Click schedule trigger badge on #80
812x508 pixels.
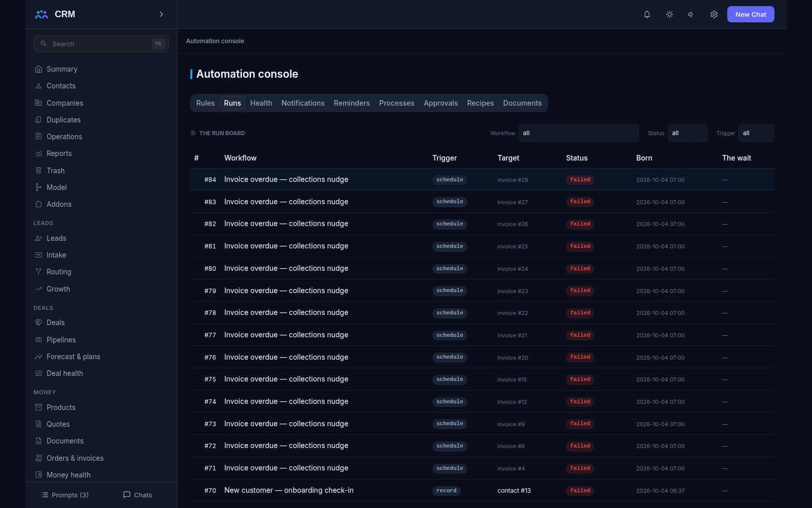pos(450,269)
